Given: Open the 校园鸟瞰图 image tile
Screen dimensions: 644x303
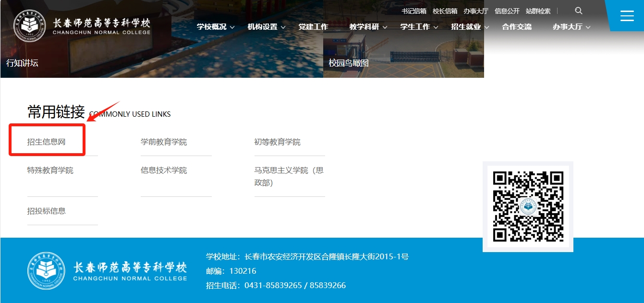Looking at the screenshot, I should [403, 48].
